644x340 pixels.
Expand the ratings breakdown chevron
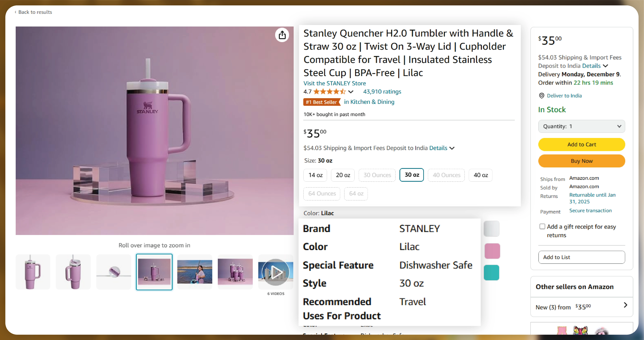click(351, 92)
